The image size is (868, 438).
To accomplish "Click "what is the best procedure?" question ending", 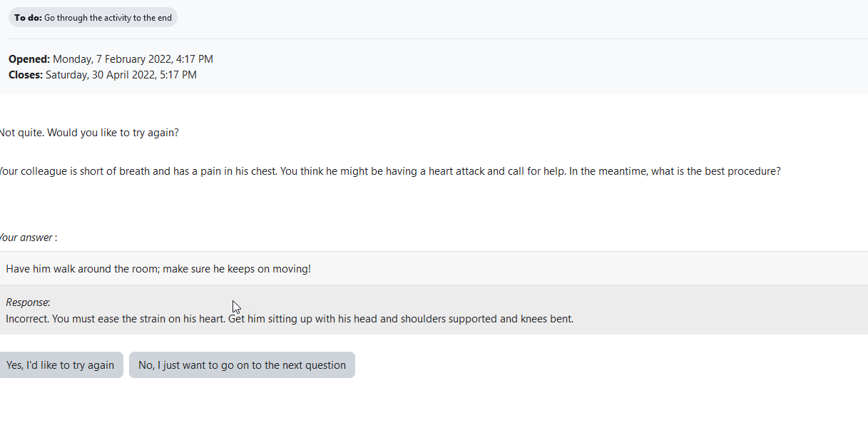I will pyautogui.click(x=716, y=171).
